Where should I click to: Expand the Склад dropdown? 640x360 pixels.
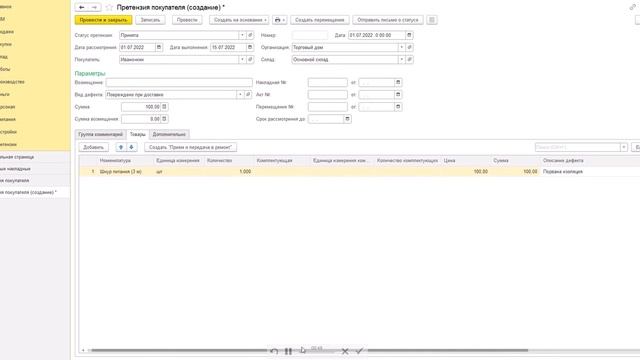(x=402, y=60)
